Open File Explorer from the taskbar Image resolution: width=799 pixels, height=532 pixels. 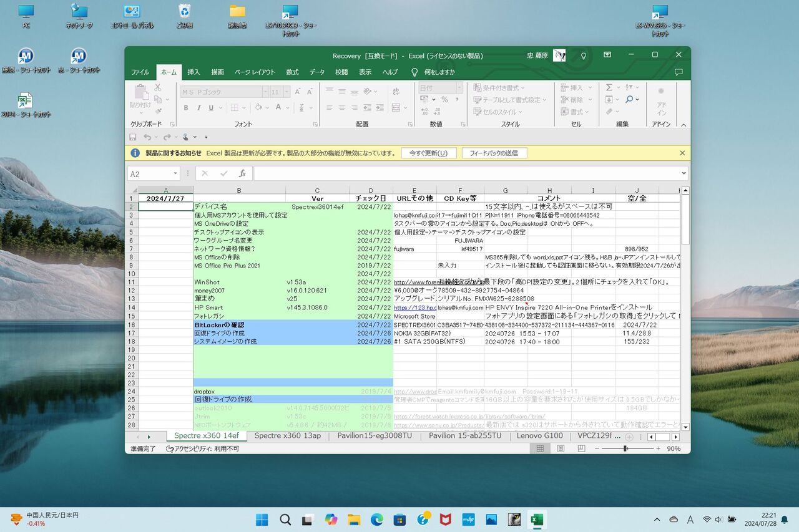tap(354, 520)
